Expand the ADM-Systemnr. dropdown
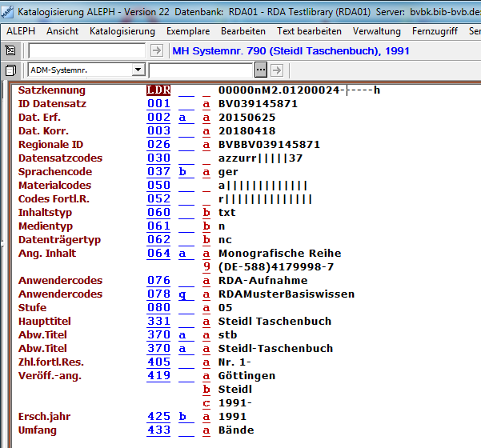The height and width of the screenshot is (448, 481). click(138, 70)
